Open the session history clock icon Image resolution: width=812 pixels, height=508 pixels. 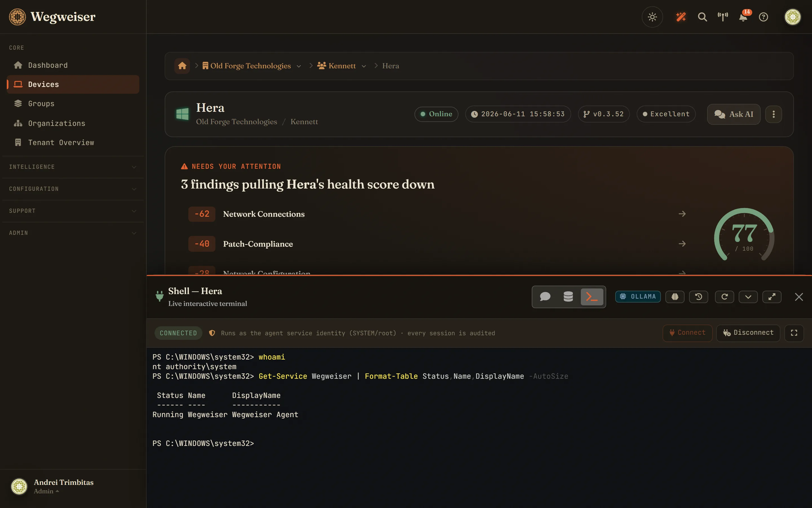[699, 297]
